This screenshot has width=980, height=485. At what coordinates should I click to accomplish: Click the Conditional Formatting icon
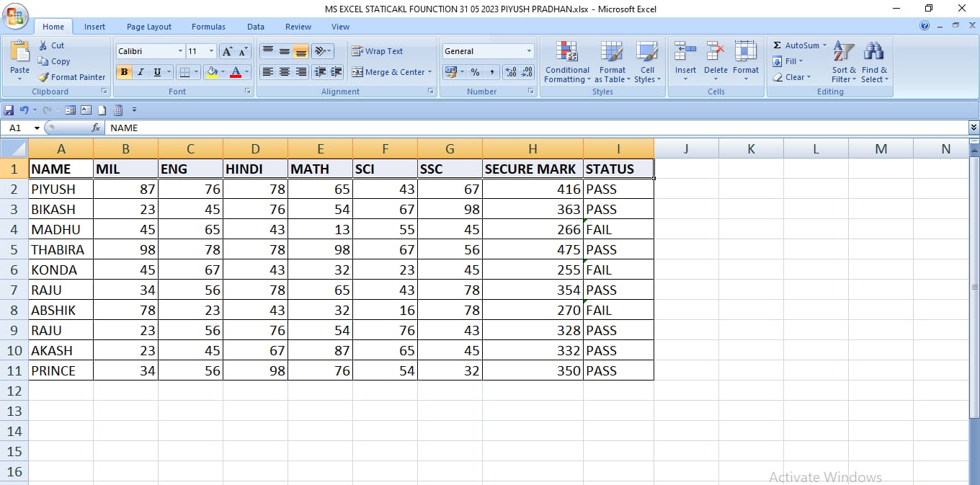566,53
